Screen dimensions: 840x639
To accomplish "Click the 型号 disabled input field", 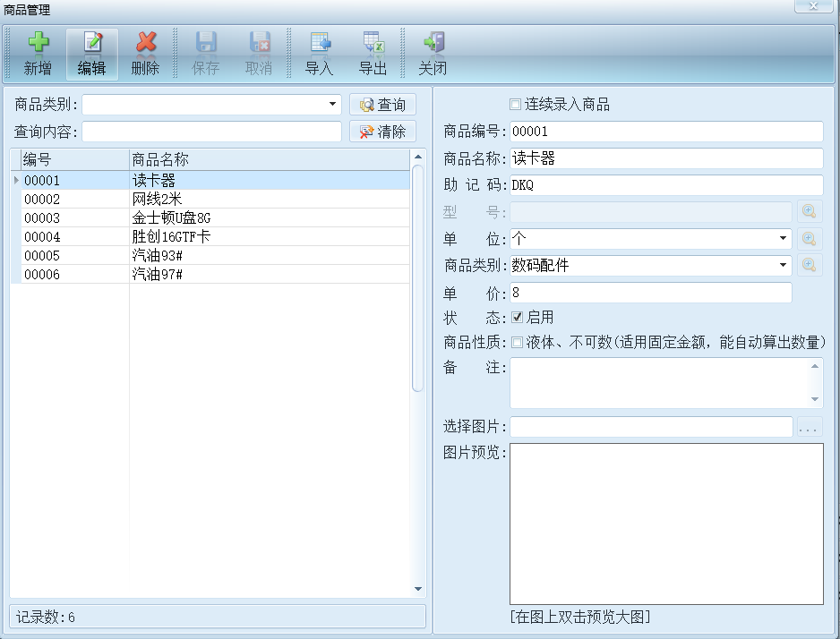I will pyautogui.click(x=651, y=211).
